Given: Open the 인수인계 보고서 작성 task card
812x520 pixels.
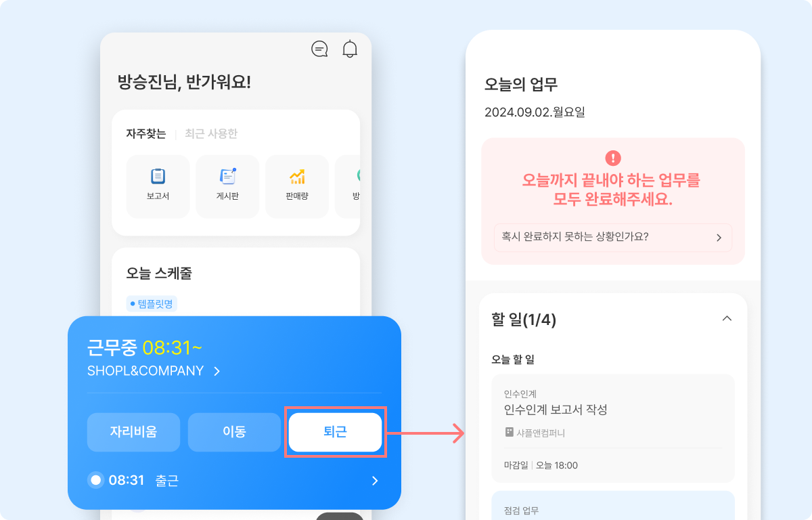Looking at the screenshot, I should click(613, 429).
